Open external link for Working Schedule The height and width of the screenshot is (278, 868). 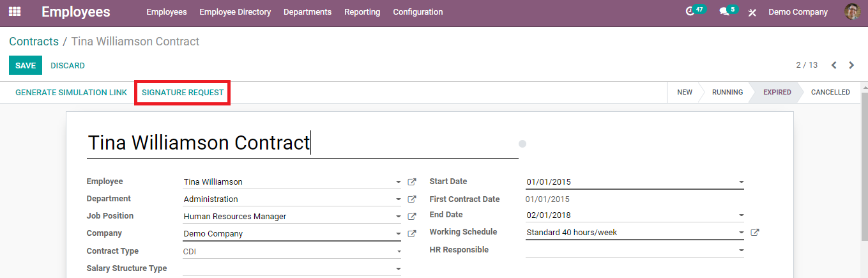[755, 233]
